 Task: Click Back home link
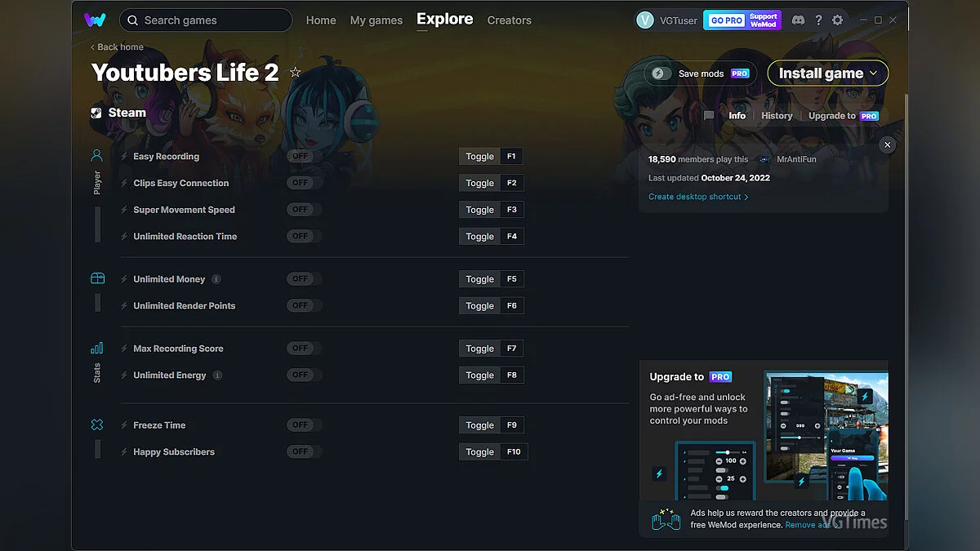point(117,47)
